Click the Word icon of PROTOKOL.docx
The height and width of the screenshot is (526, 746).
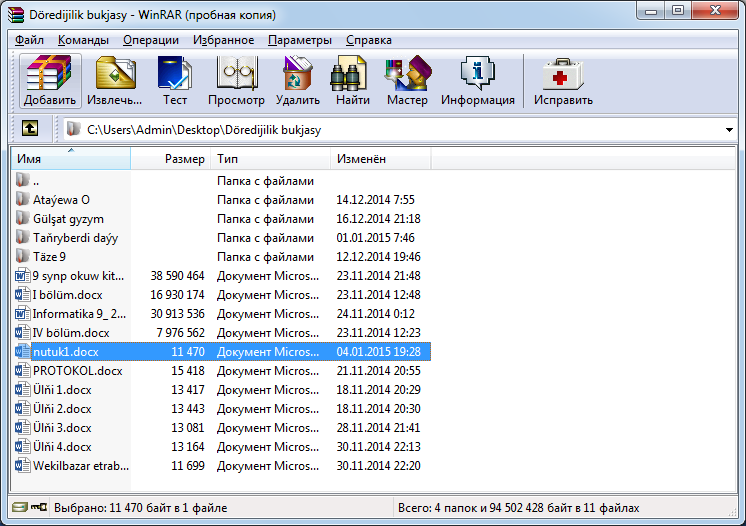(x=22, y=370)
